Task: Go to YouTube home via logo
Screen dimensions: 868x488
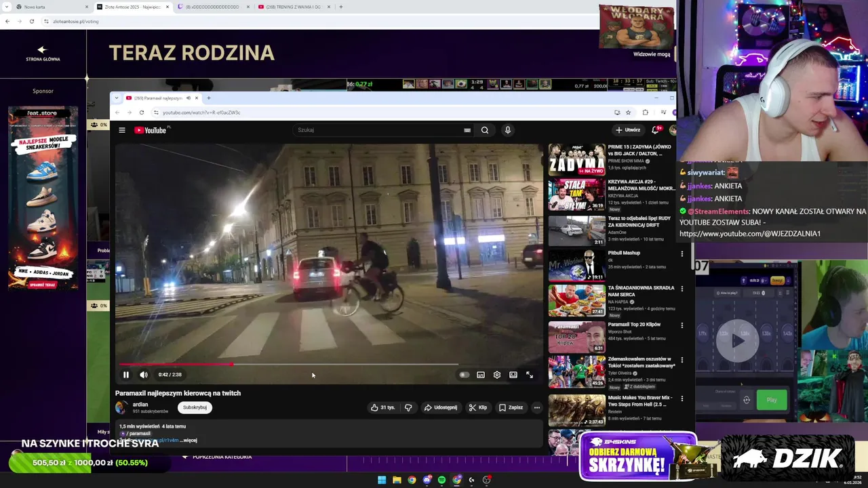Action: 152,130
